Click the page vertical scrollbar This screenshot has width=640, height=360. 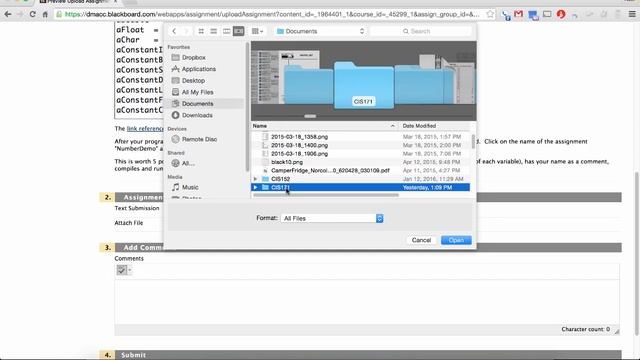637,253
